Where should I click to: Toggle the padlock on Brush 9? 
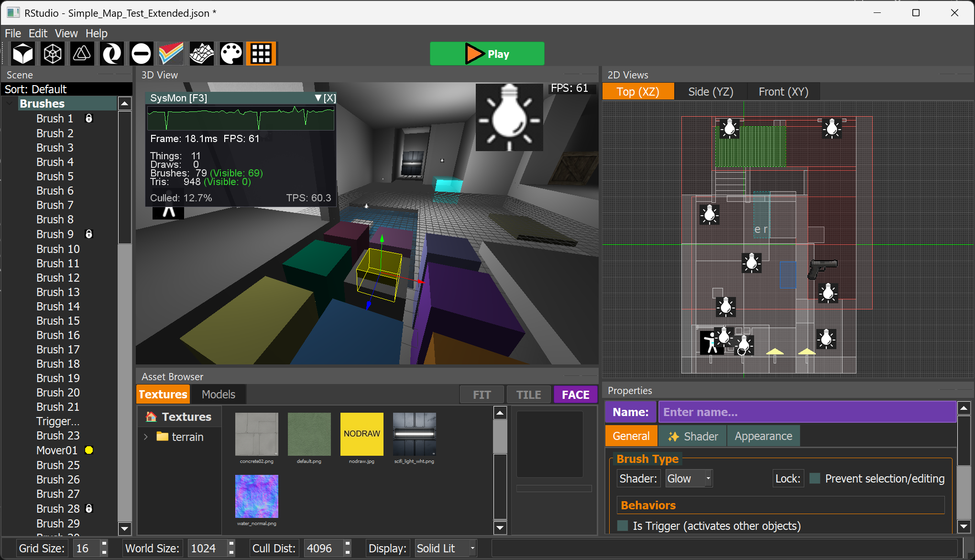point(89,234)
